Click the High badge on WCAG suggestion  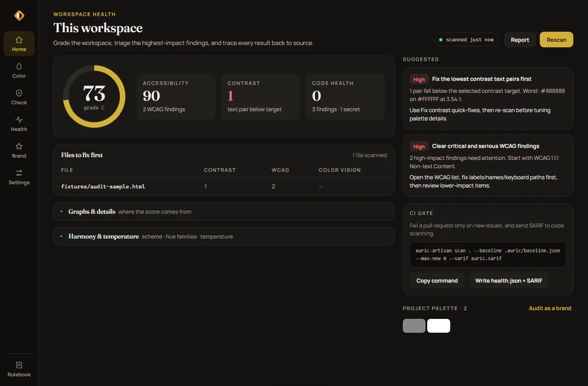419,147
